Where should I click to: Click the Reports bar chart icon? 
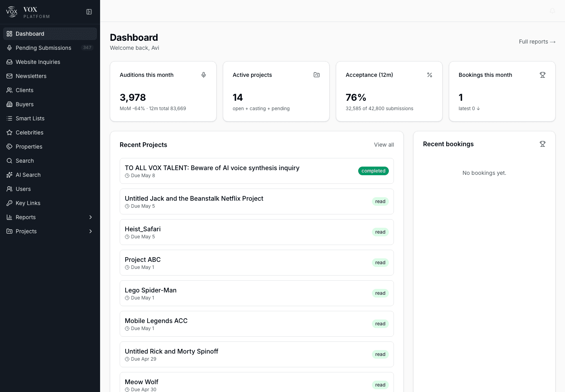pos(9,217)
